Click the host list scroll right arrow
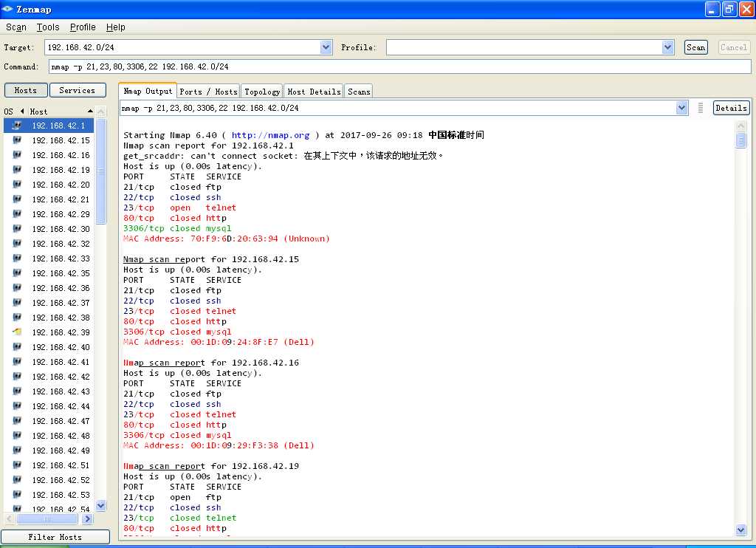The image size is (756, 548). 87,519
